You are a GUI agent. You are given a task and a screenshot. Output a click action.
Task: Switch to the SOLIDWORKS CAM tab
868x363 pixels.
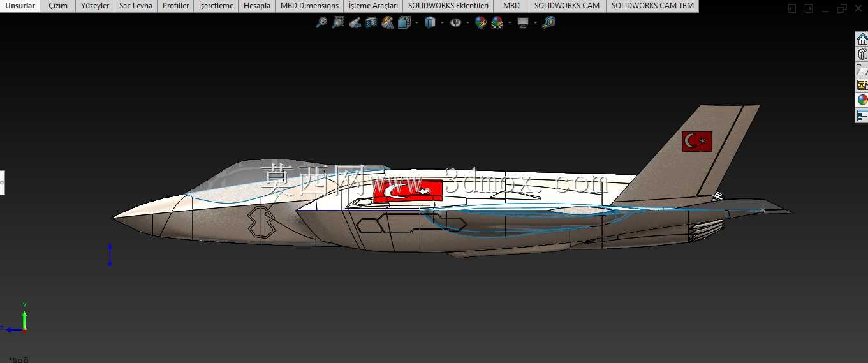point(567,6)
